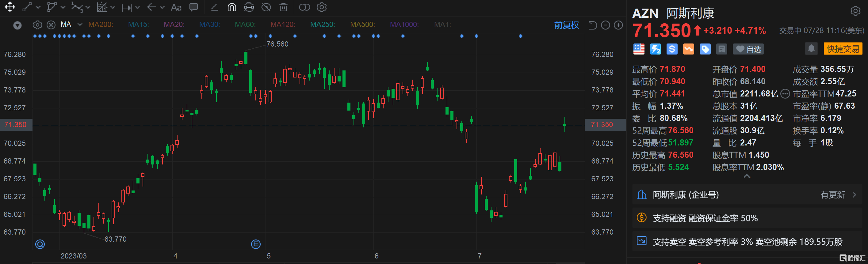Click the MA60 legend label
Image resolution: width=868 pixels, height=264 pixels.
[245, 24]
